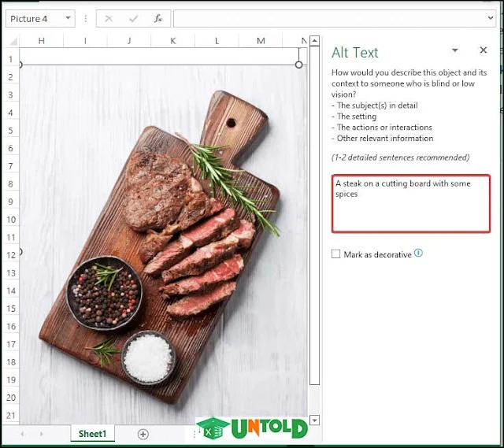504x448 pixels.
Task: Click the steak picture in the sheet
Action: click(163, 244)
